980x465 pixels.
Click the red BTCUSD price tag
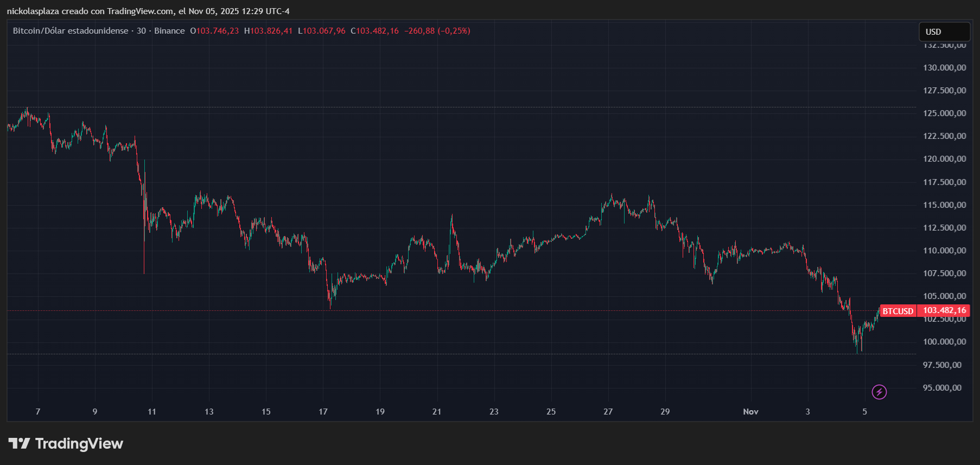(898, 311)
